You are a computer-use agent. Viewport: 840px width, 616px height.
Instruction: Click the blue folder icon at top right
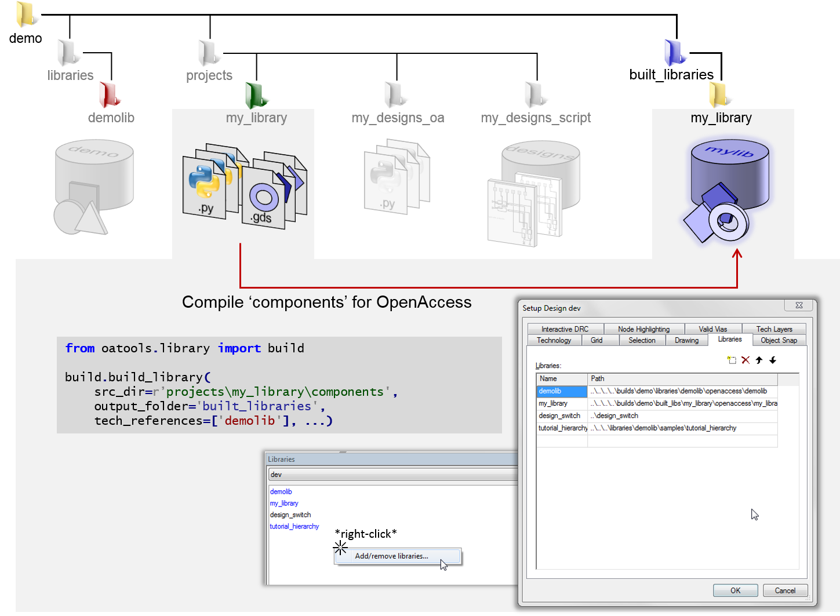pyautogui.click(x=676, y=53)
